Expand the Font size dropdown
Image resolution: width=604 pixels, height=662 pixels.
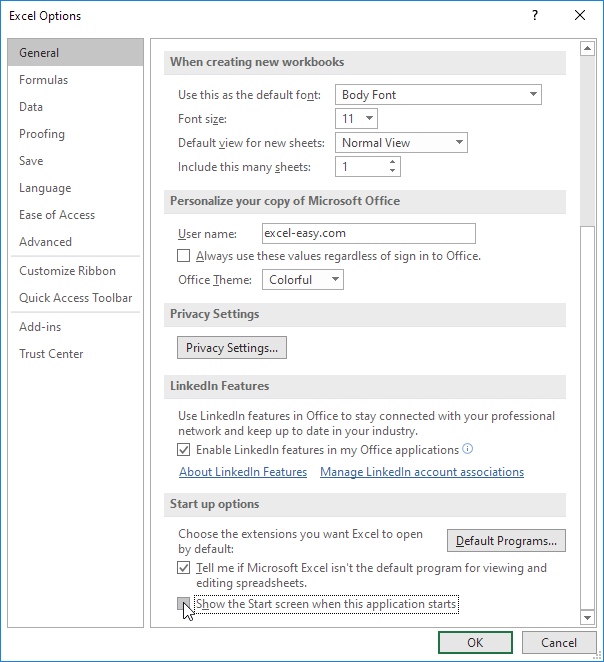coord(369,119)
